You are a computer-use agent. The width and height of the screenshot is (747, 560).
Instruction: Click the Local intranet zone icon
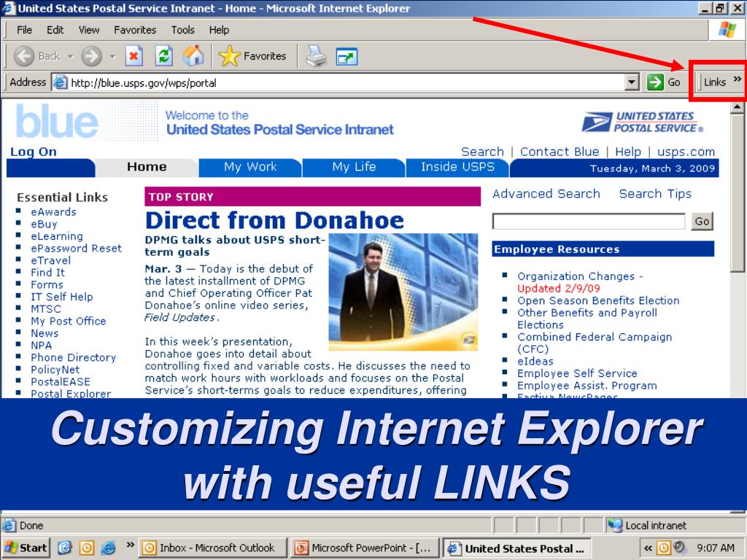point(615,525)
